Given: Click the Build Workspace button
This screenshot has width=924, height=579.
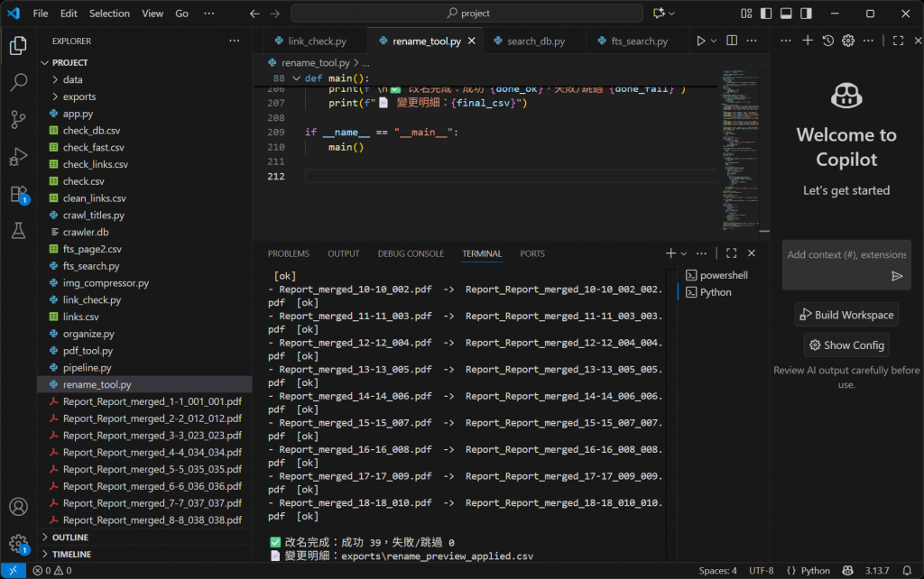Looking at the screenshot, I should [846, 315].
